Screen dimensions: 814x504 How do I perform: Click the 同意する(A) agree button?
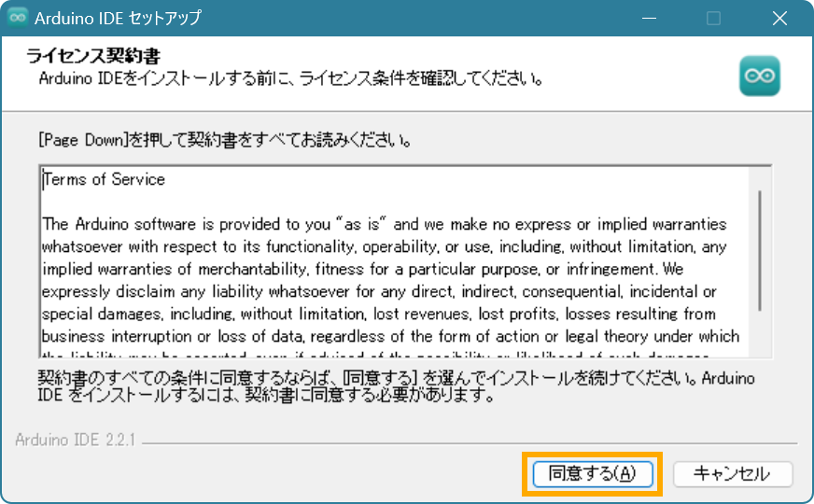(x=593, y=473)
